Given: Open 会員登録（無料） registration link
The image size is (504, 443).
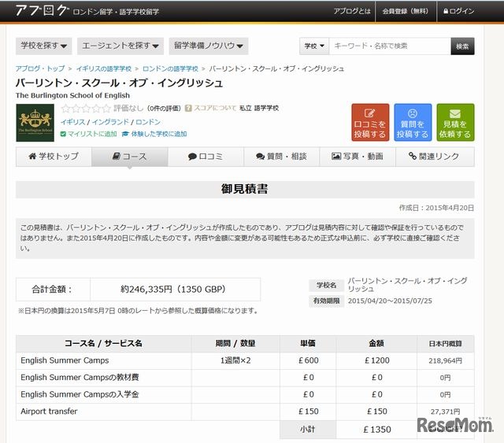Looking at the screenshot, I should pos(406,11).
